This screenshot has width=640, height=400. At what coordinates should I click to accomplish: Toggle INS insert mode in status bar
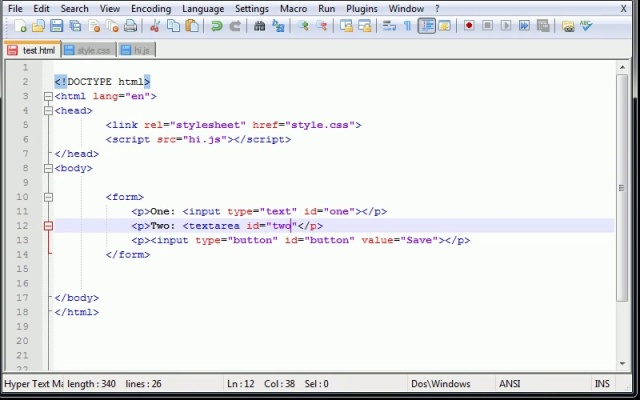point(602,384)
